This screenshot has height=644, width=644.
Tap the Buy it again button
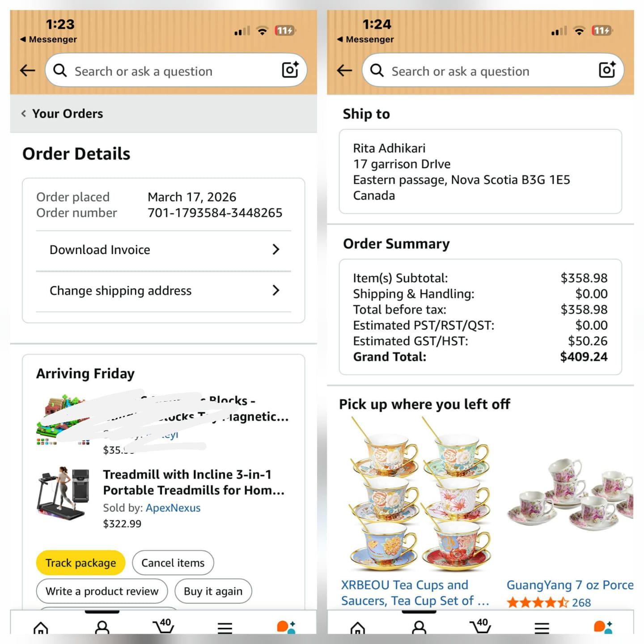tap(213, 591)
